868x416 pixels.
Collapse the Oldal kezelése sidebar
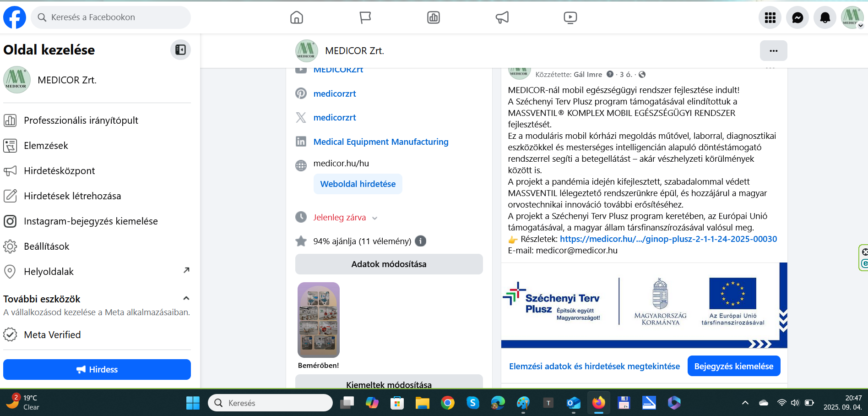(180, 50)
